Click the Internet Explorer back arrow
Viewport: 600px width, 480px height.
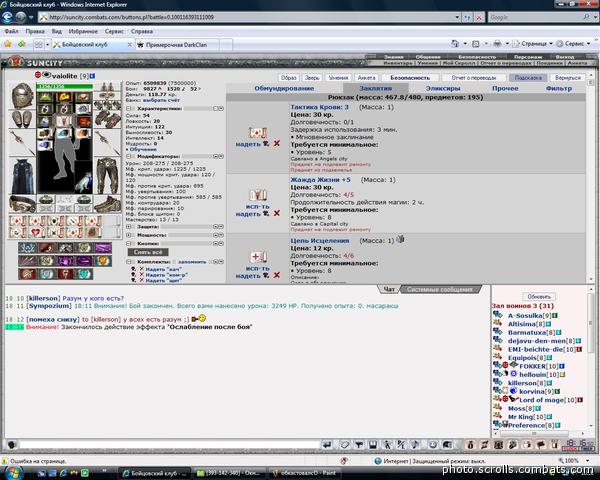[8, 17]
